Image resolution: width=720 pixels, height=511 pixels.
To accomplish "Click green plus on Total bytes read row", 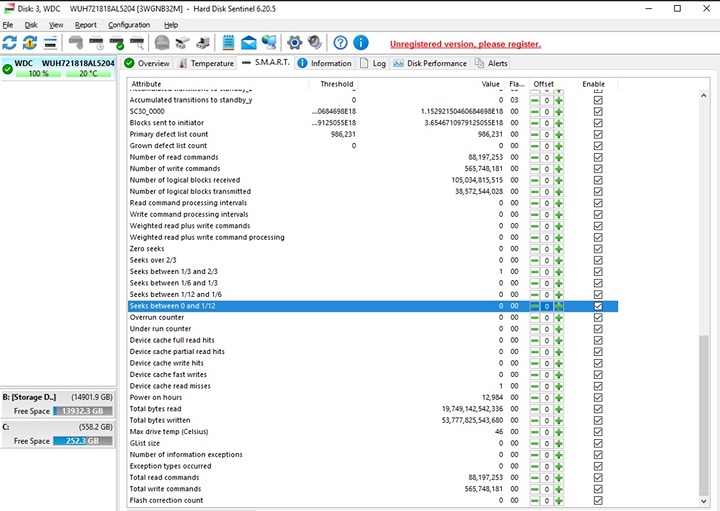I will [x=559, y=409].
